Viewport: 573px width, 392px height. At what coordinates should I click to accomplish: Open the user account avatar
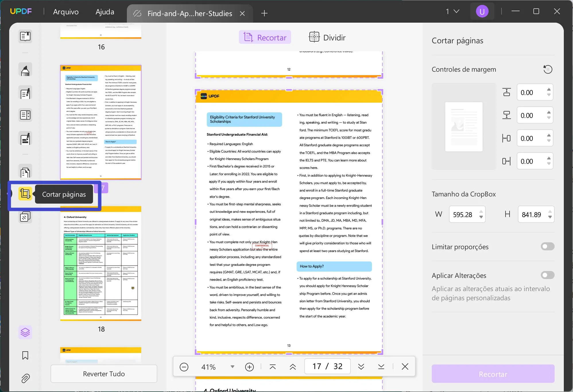coord(482,12)
